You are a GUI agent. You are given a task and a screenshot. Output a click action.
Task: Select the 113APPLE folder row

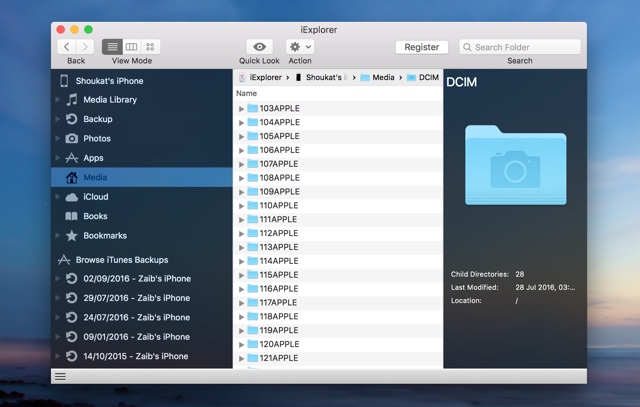(338, 247)
